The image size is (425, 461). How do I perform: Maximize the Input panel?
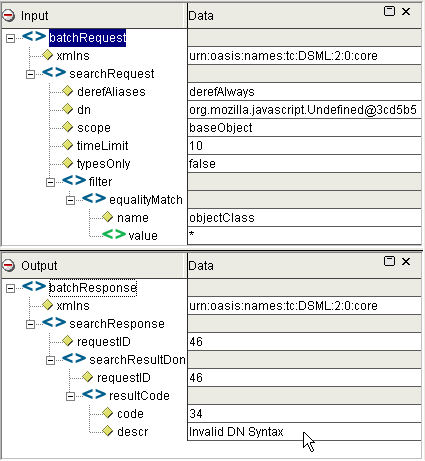coord(389,11)
